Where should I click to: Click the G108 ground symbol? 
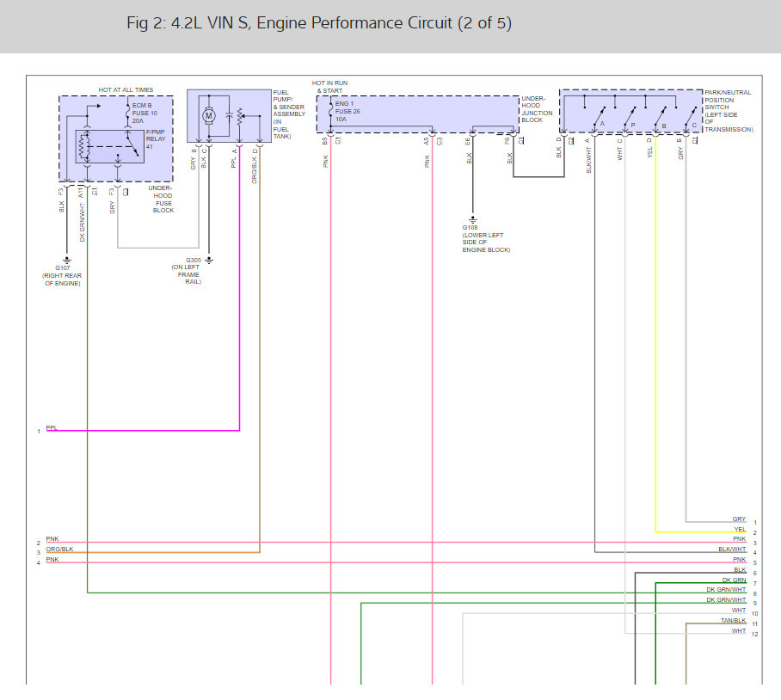pos(473,219)
